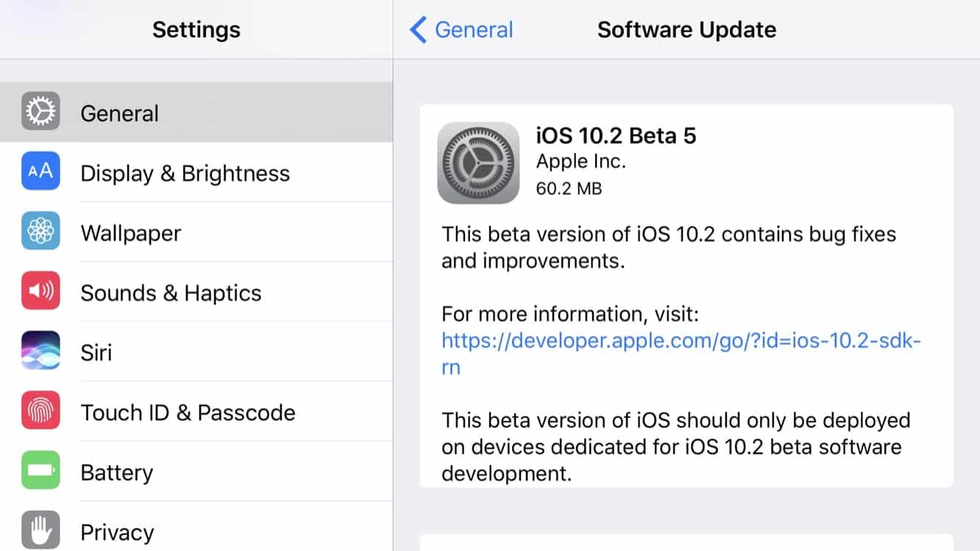980x551 pixels.
Task: Select the Sounds & Haptics label
Action: [x=171, y=293]
